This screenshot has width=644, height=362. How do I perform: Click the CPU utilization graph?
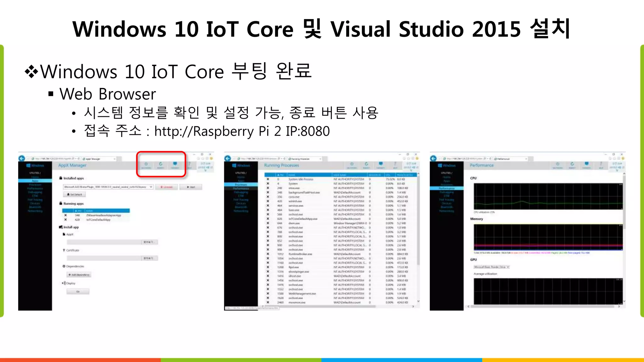point(548,196)
